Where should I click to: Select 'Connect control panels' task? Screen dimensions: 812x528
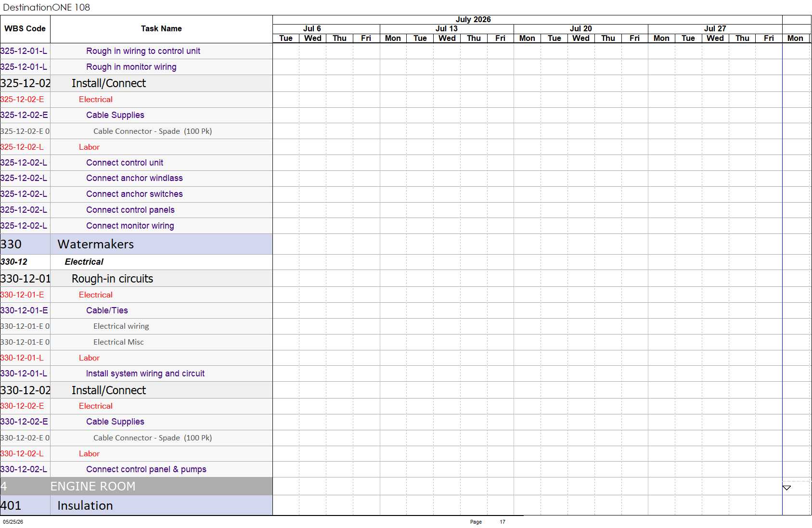[136, 210]
